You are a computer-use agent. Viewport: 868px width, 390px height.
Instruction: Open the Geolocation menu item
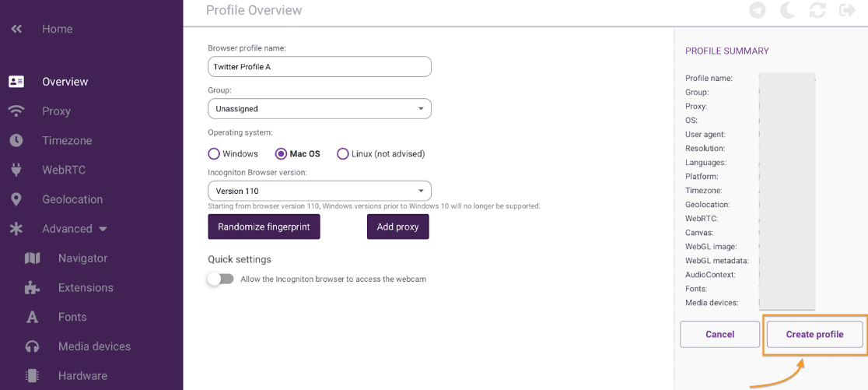pyautogui.click(x=72, y=199)
